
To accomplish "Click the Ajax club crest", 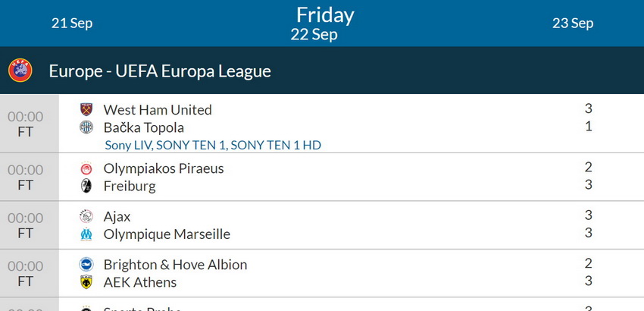I will [86, 217].
